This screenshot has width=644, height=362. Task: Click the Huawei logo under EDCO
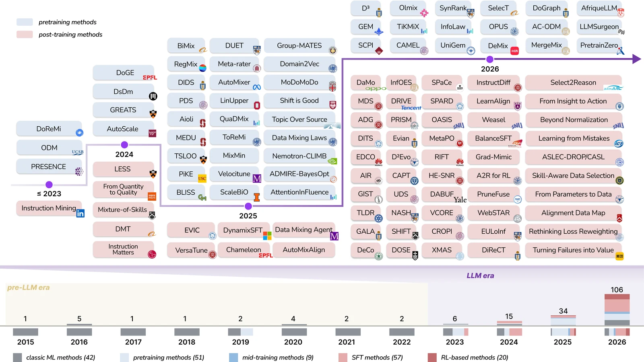click(x=378, y=162)
